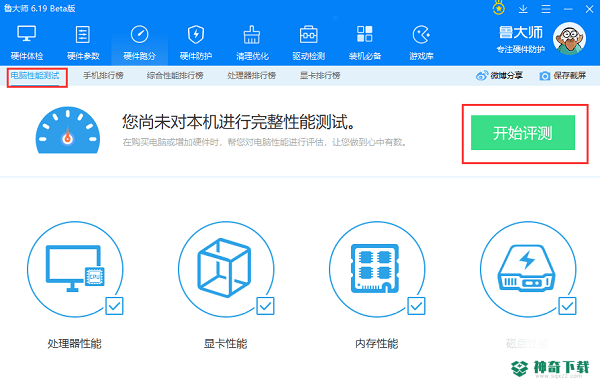Select the 硬件跑分 benchmark section
The width and height of the screenshot is (600, 390).
coord(139,43)
